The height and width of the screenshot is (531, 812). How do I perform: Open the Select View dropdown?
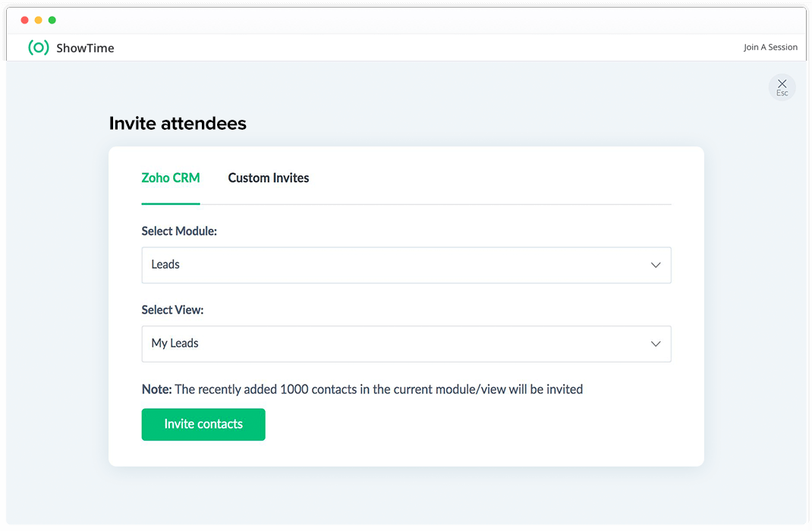[x=406, y=344]
